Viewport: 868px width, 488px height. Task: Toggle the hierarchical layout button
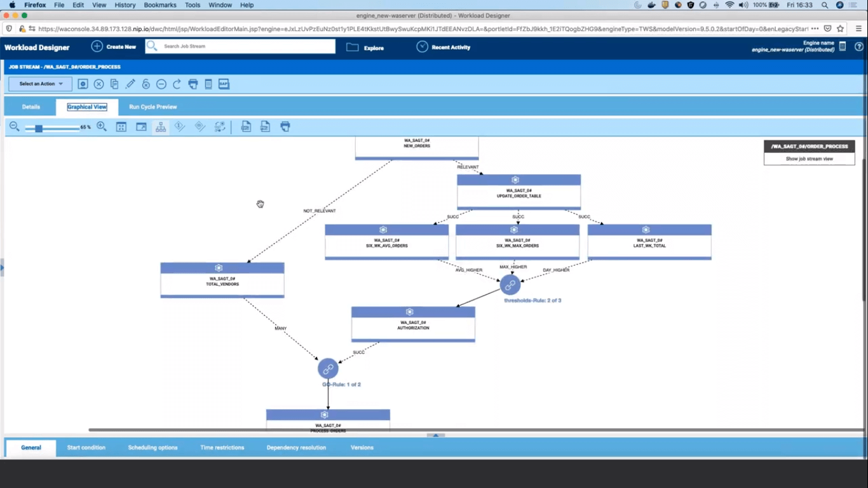pos(161,127)
